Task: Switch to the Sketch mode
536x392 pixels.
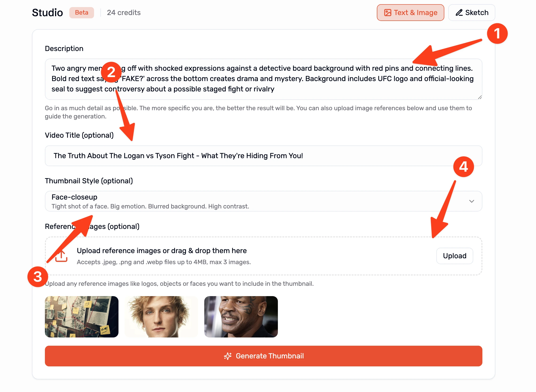Action: 471,13
